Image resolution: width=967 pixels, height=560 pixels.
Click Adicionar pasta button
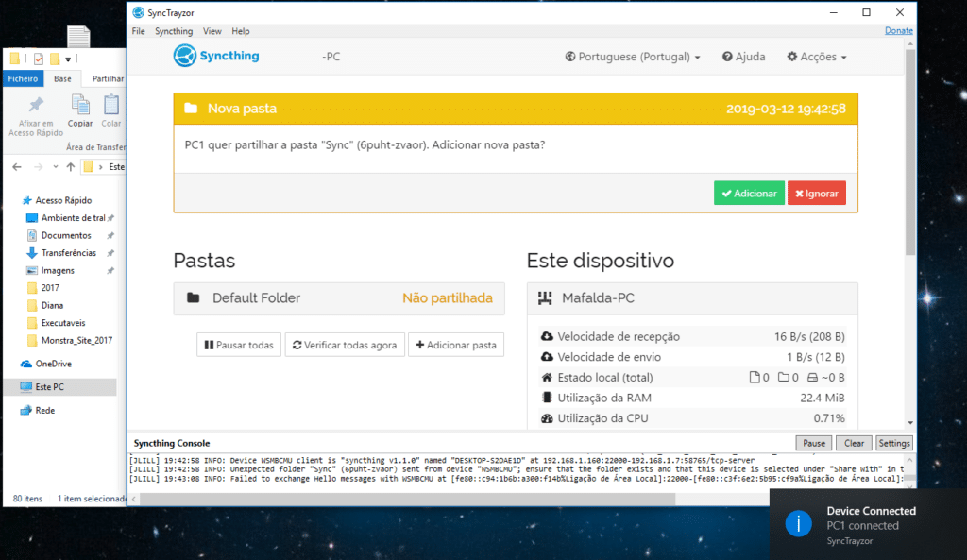[456, 345]
